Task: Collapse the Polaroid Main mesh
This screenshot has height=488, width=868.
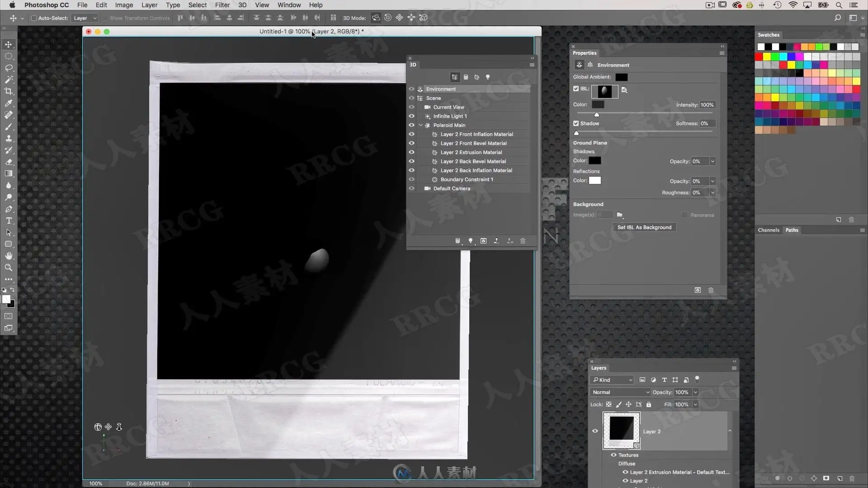Action: pyautogui.click(x=420, y=125)
